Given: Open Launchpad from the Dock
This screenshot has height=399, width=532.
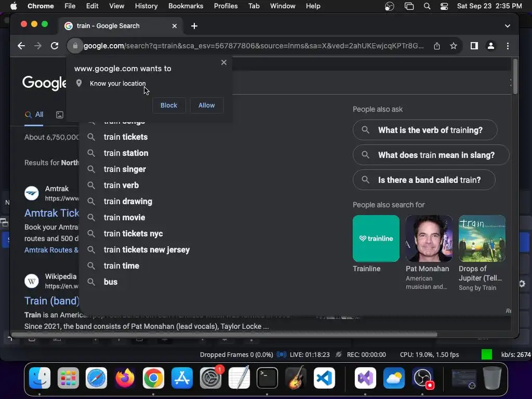Looking at the screenshot, I should click(x=68, y=378).
